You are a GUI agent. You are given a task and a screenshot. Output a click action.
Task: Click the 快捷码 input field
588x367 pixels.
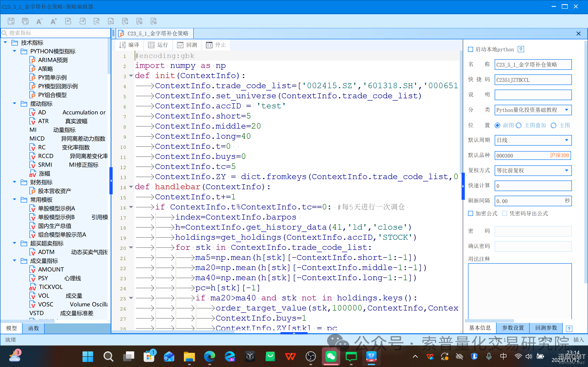[533, 80]
